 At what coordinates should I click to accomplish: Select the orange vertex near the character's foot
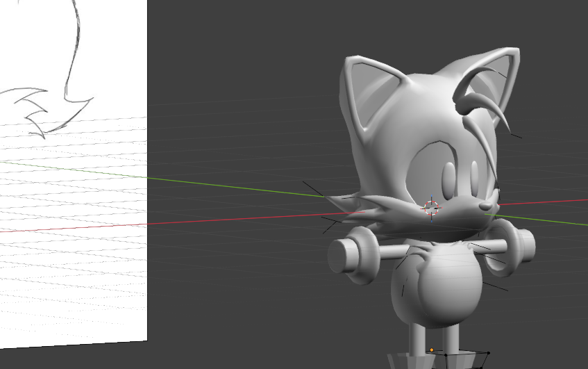pos(432,350)
